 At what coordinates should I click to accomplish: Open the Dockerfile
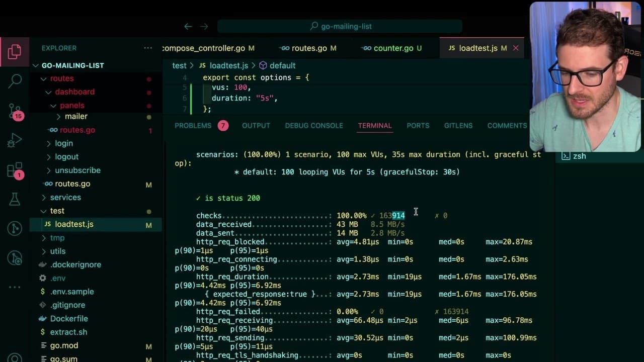tap(96, 318)
